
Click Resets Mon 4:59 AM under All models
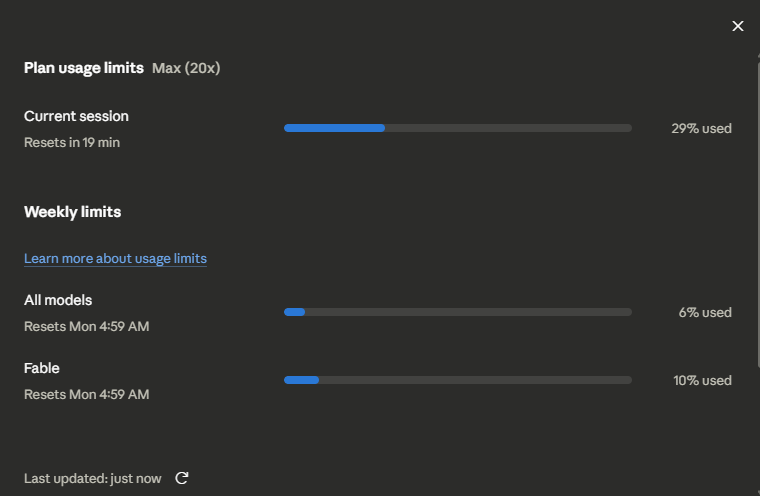click(87, 327)
